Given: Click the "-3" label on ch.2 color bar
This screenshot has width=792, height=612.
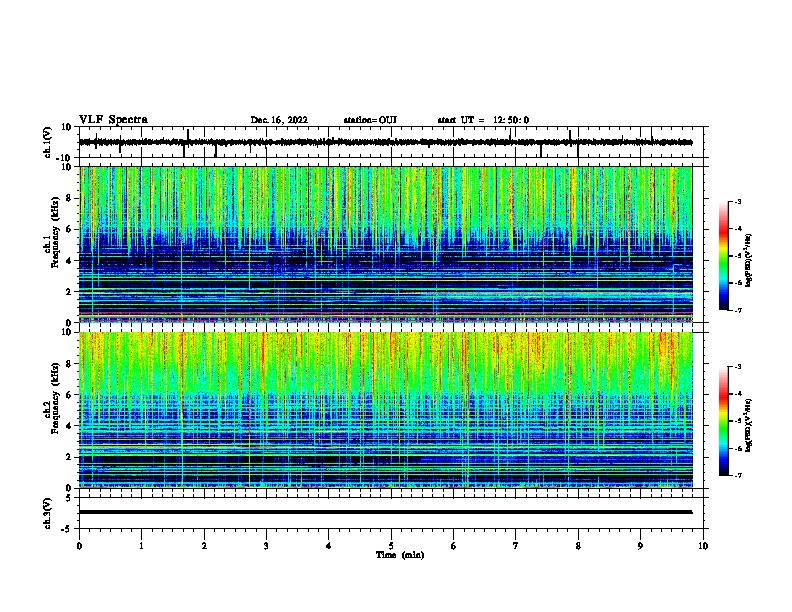Looking at the screenshot, I should 738,367.
